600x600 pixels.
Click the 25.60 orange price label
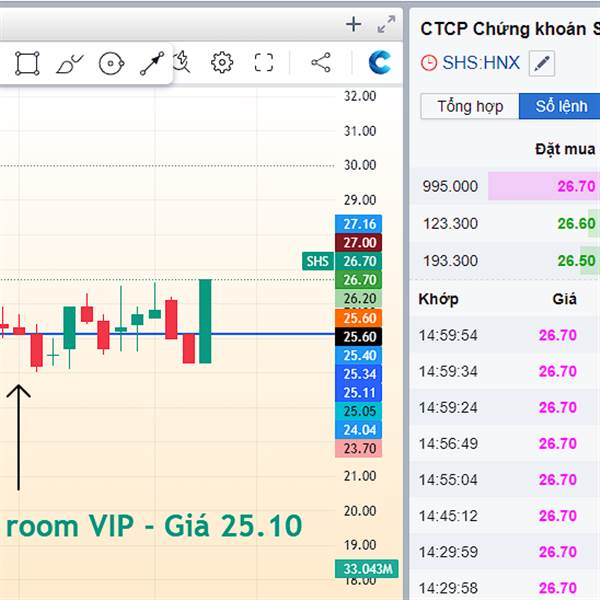point(359,318)
